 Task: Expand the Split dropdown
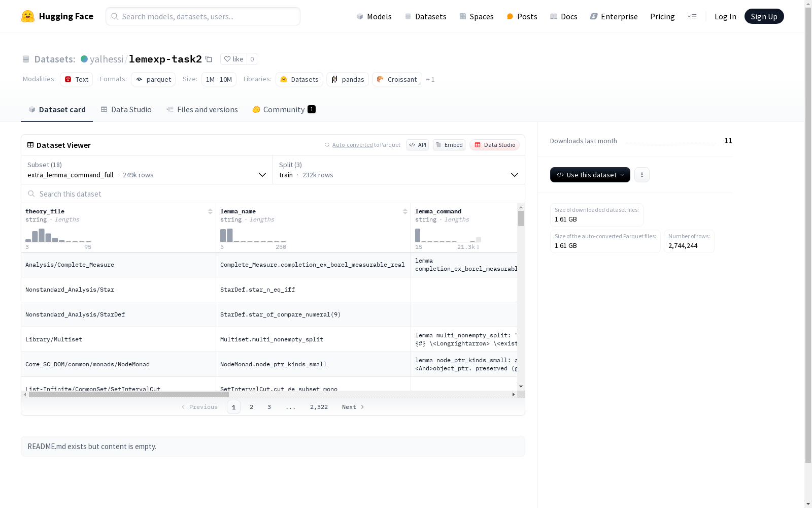[x=399, y=170]
